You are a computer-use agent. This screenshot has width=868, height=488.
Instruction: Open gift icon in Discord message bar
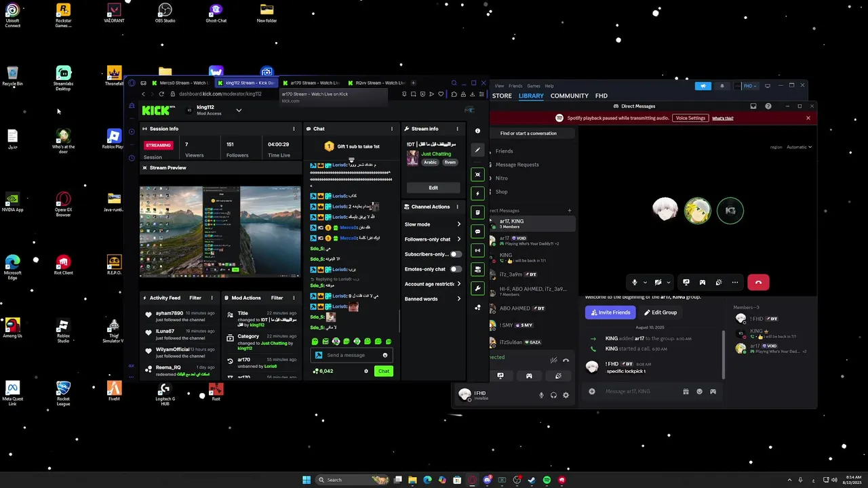[x=686, y=391]
